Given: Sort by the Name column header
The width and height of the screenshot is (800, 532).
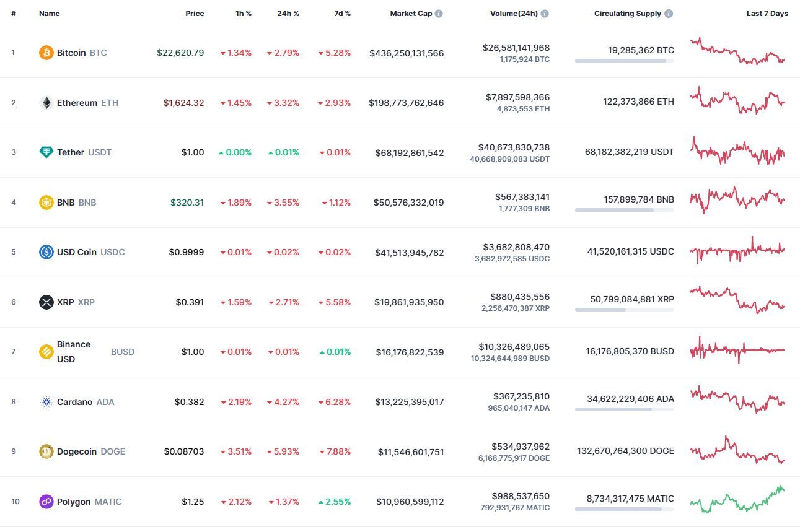Looking at the screenshot, I should (x=50, y=14).
